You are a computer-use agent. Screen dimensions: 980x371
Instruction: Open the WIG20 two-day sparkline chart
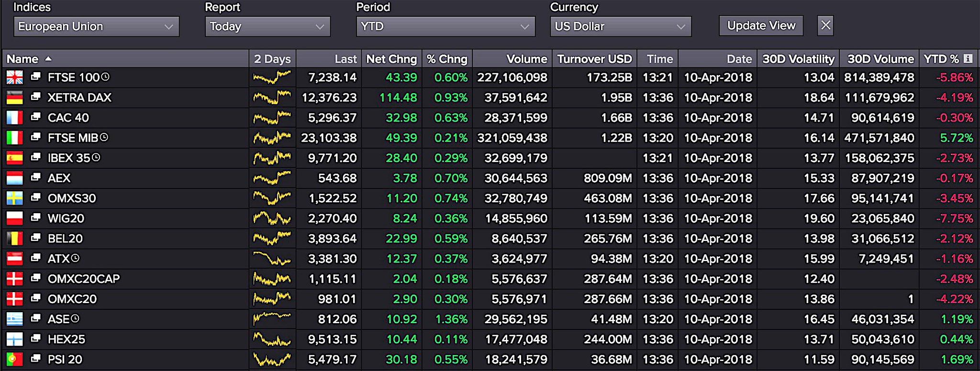point(272,218)
